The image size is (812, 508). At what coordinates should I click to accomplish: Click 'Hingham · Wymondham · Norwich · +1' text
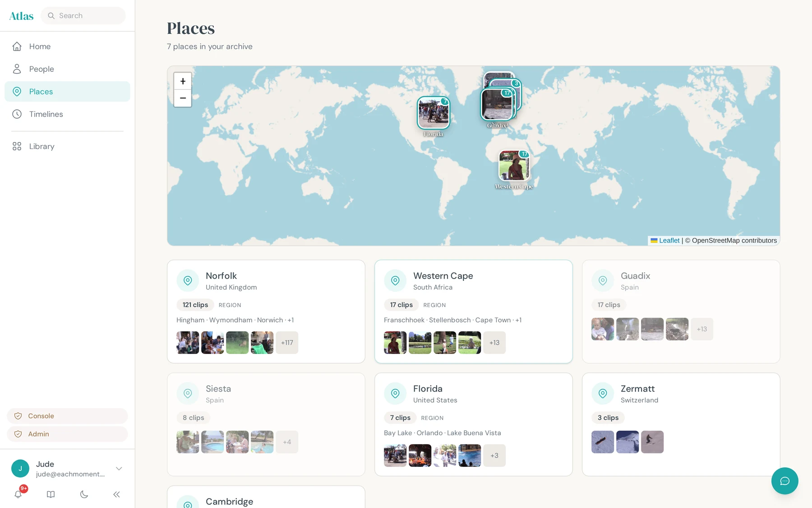235,320
